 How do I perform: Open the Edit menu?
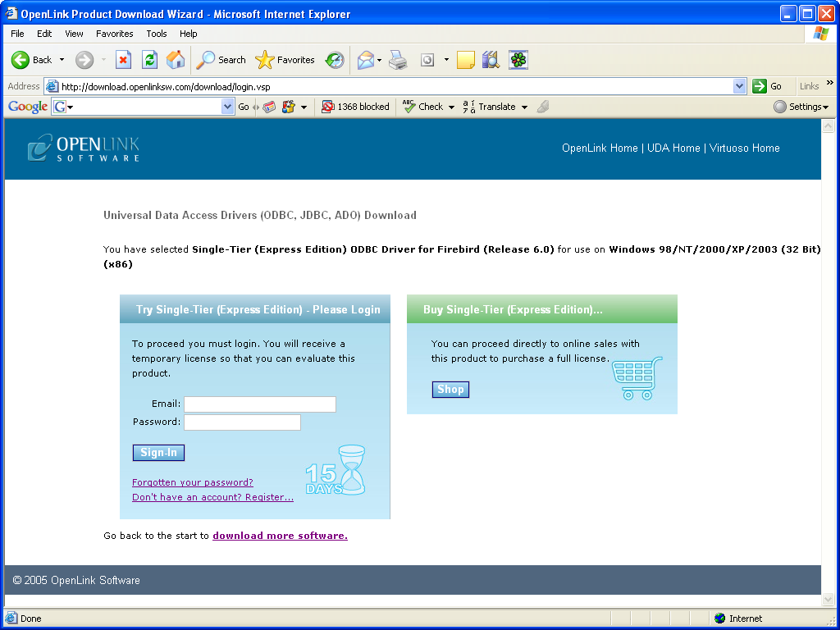tap(44, 33)
